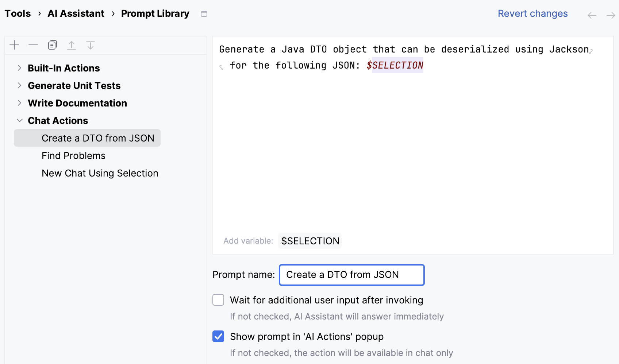Expand the Generate Unit Tests section
Viewport: 619px width, 364px height.
(x=19, y=85)
